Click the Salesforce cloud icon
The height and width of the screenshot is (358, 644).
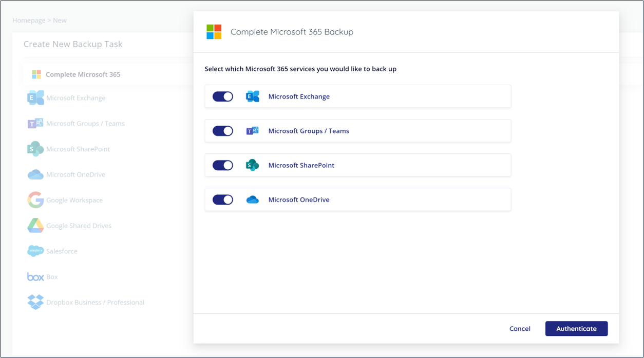(35, 251)
